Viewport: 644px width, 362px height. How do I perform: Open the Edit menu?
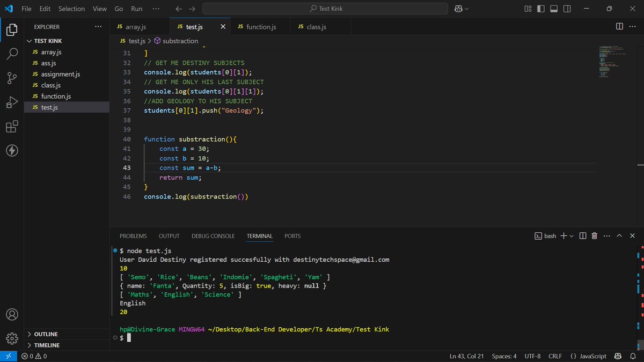pyautogui.click(x=45, y=9)
